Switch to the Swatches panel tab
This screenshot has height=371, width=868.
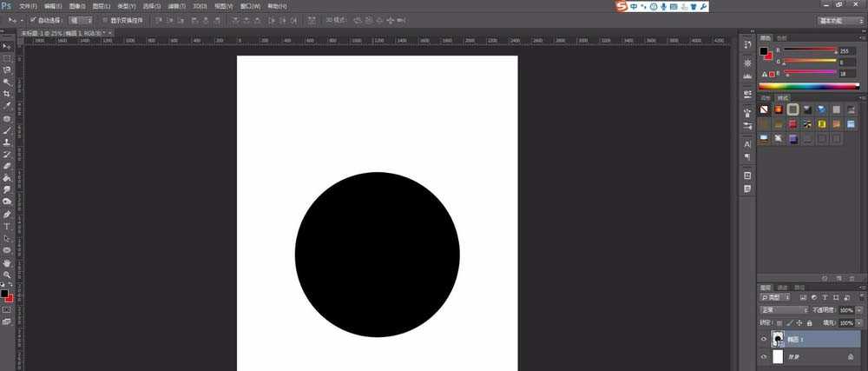782,38
